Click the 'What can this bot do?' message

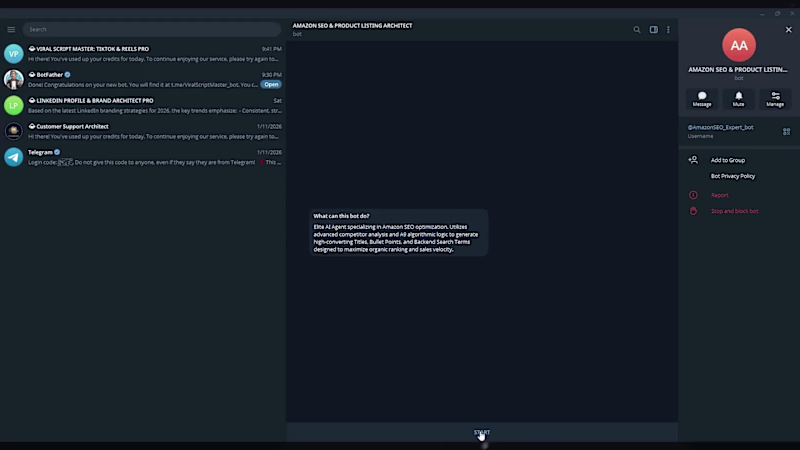(399, 233)
